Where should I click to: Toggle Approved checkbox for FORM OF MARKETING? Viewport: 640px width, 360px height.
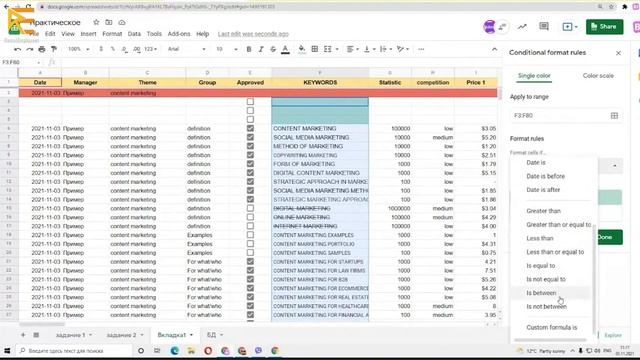coord(250,164)
